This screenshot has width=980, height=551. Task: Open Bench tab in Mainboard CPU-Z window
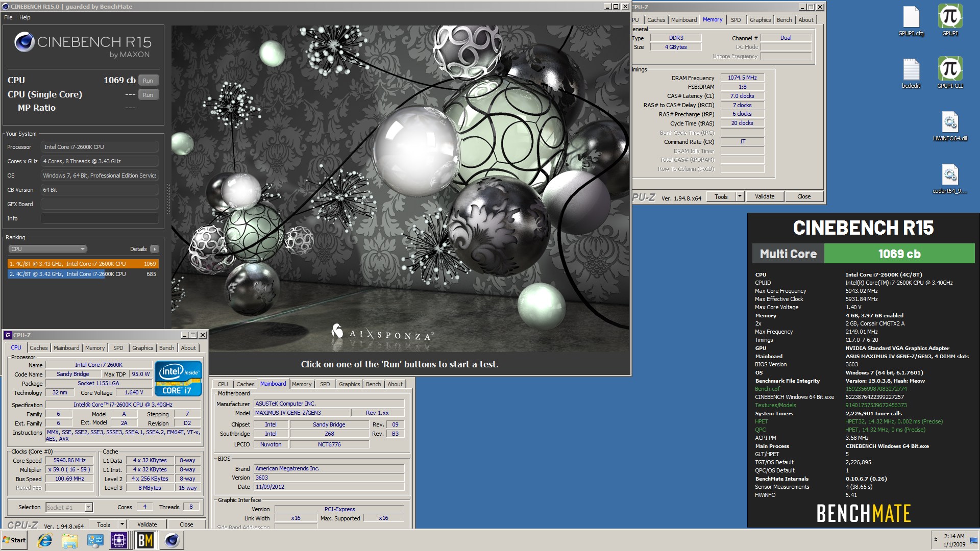[374, 384]
